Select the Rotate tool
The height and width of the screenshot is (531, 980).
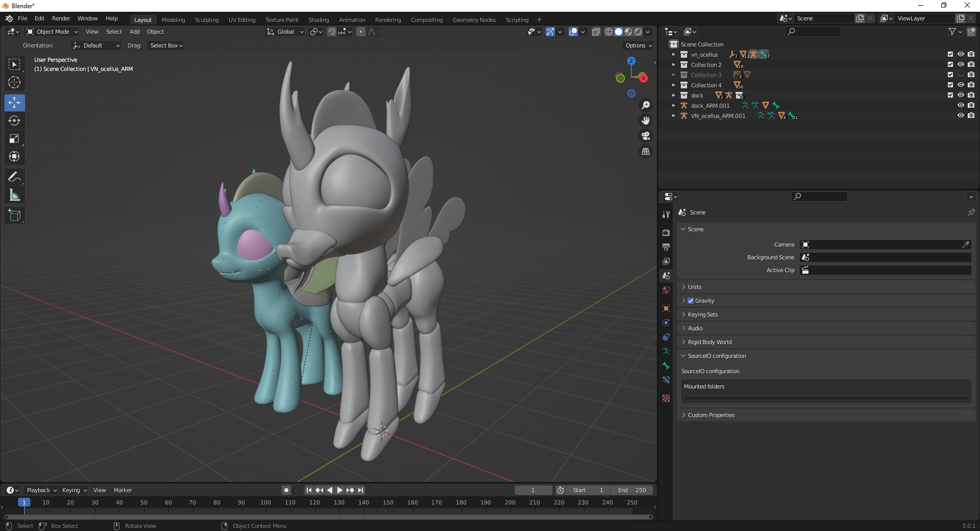pos(14,121)
